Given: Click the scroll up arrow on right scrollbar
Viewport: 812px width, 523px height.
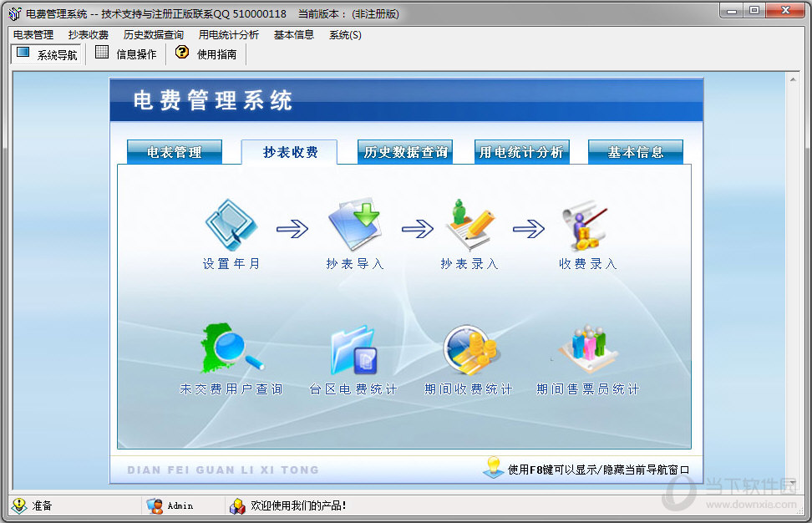Looking at the screenshot, I should (793, 79).
